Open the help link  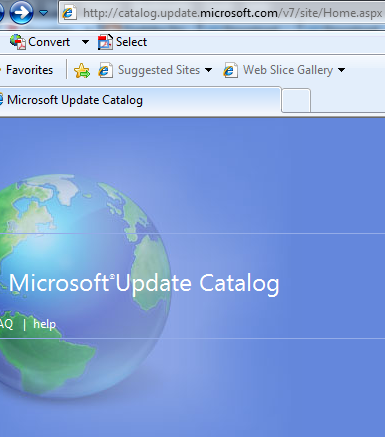click(44, 324)
